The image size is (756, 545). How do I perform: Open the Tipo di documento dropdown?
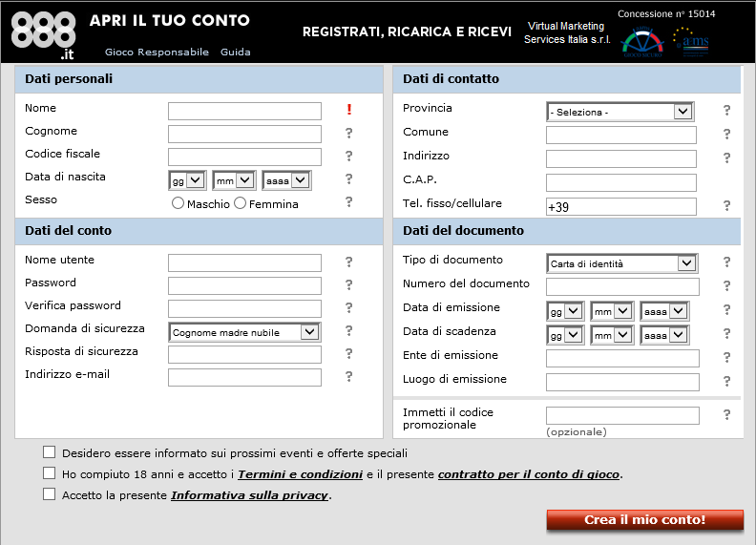[622, 263]
